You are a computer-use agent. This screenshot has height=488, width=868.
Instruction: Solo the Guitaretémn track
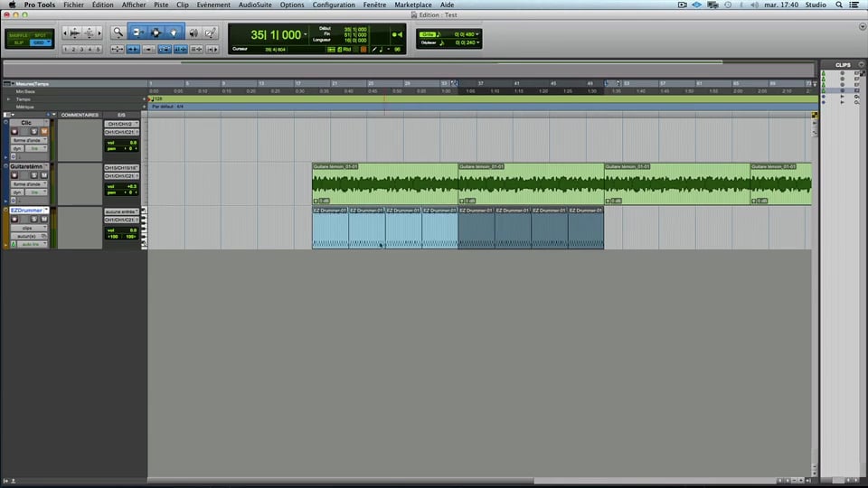[x=33, y=175]
